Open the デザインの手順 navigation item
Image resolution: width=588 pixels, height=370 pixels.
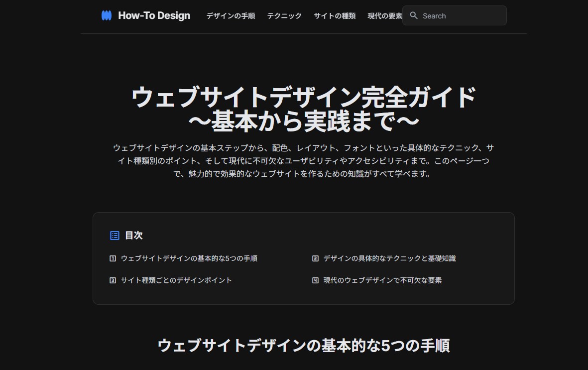(x=231, y=16)
